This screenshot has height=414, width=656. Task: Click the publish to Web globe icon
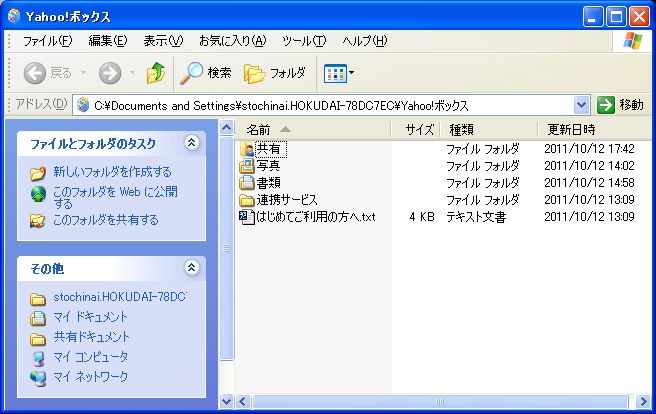[x=38, y=194]
